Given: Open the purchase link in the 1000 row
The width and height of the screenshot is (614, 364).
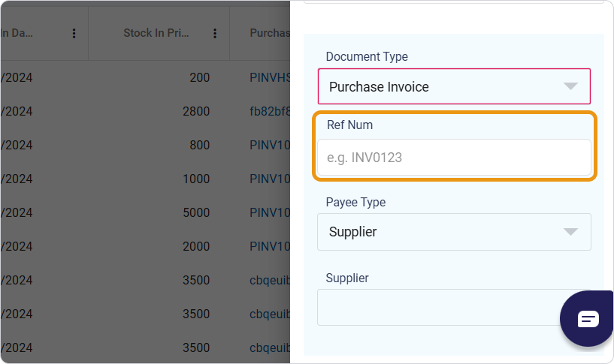Looking at the screenshot, I should (271, 179).
